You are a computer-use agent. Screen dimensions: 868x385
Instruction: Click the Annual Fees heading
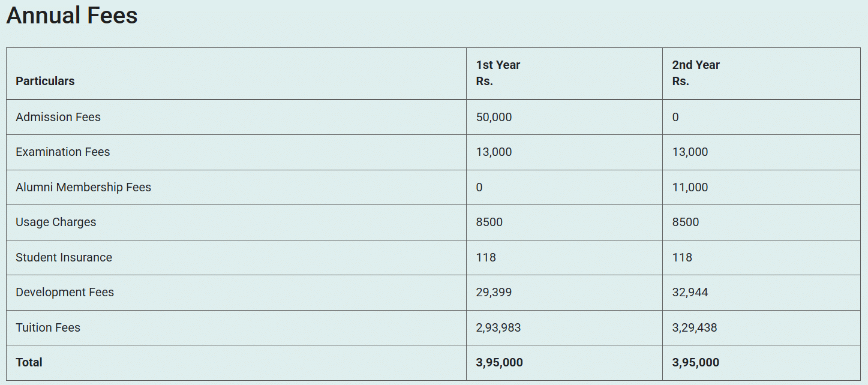(x=72, y=16)
